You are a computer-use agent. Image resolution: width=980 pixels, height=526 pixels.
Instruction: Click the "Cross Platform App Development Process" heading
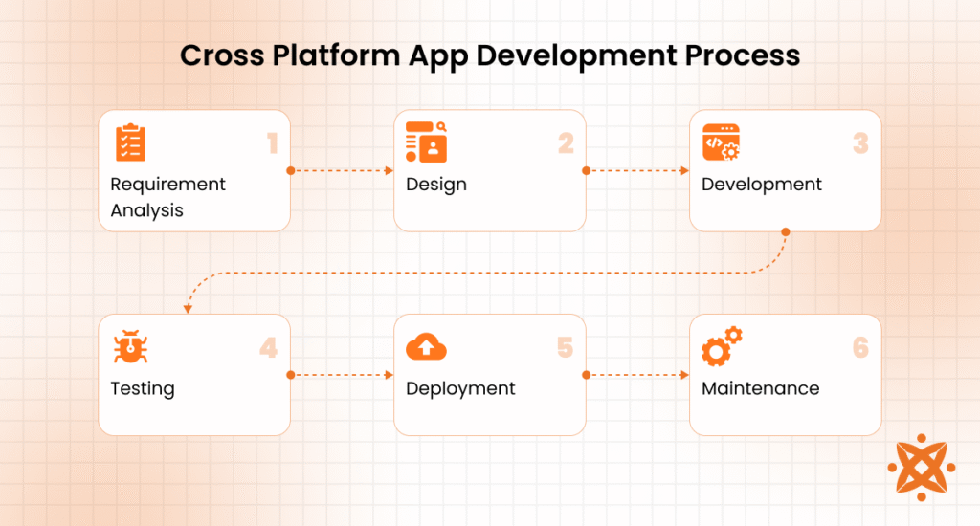[x=490, y=55]
